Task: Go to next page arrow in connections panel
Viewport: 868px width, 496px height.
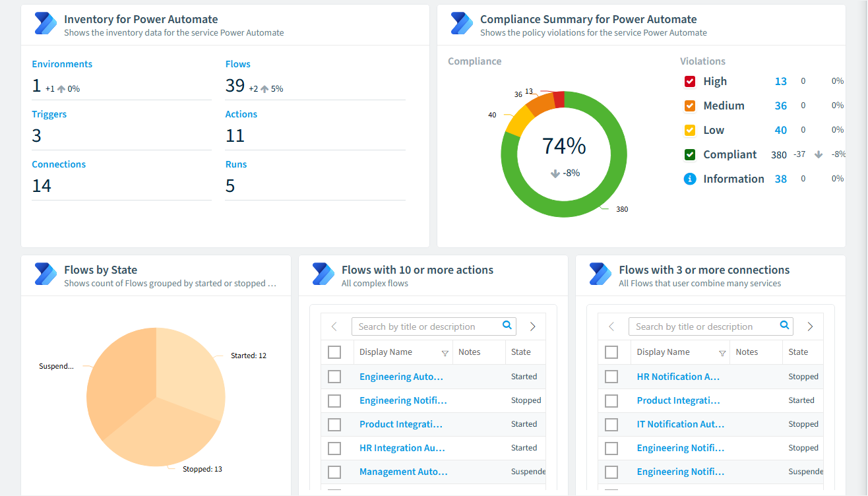Action: (x=810, y=326)
